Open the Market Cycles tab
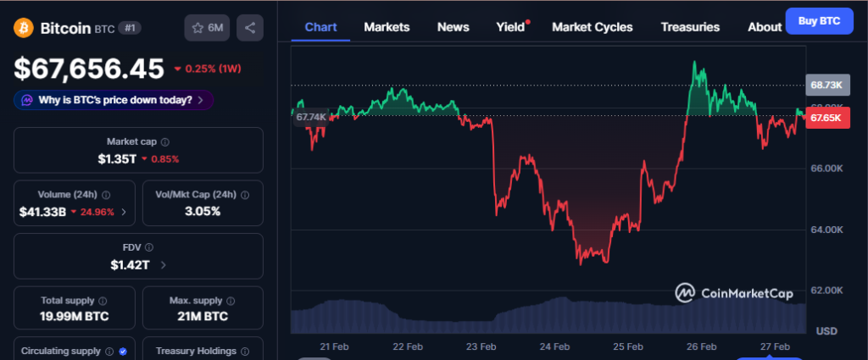The height and width of the screenshot is (360, 868). 592,27
